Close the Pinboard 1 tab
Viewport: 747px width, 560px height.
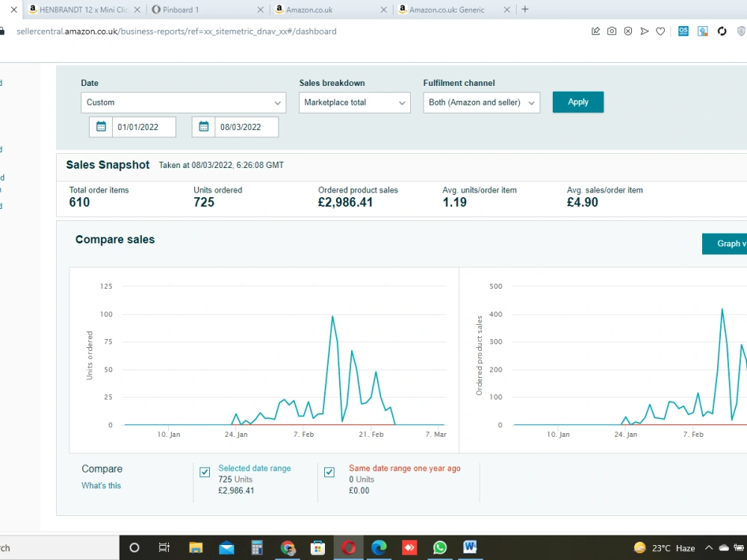(260, 10)
